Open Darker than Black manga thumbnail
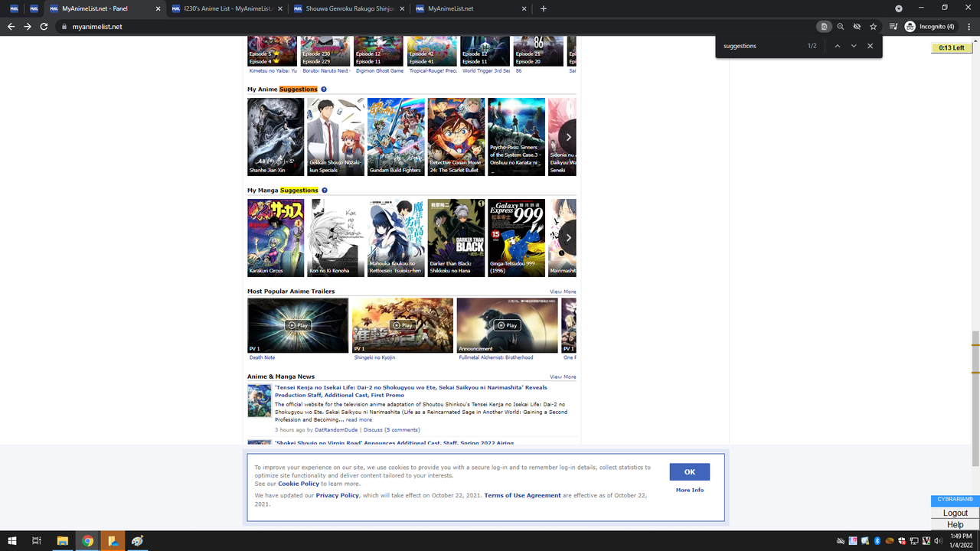 click(456, 238)
